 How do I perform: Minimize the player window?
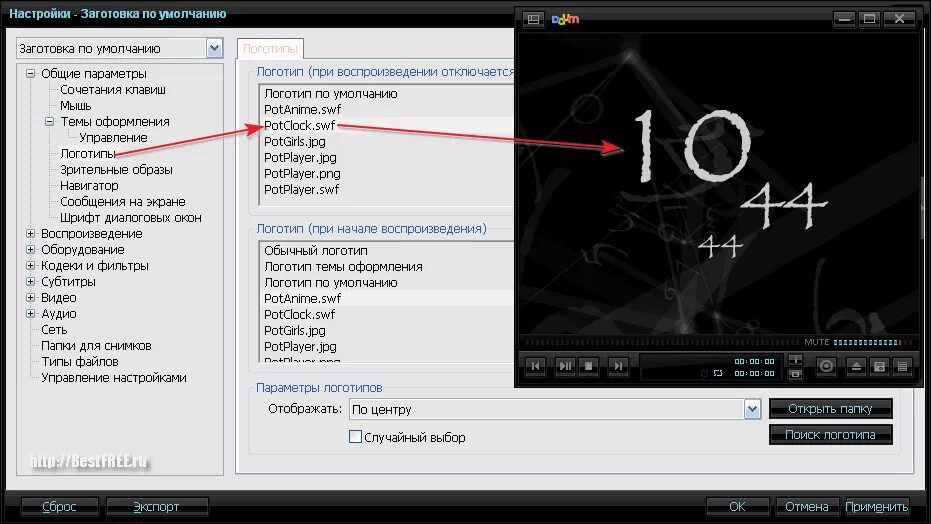844,19
